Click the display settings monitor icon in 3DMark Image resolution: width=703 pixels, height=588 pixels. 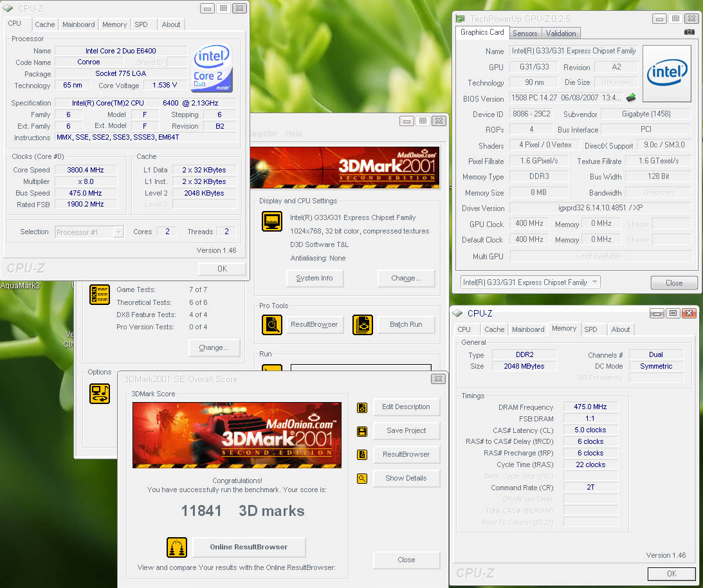[x=271, y=221]
